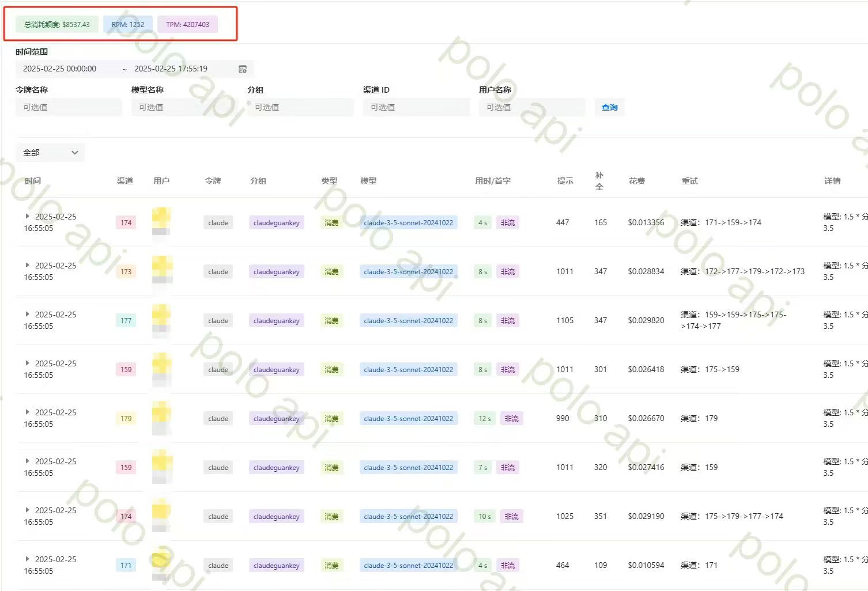Click the 模型 column header
868x591 pixels.
[368, 181]
